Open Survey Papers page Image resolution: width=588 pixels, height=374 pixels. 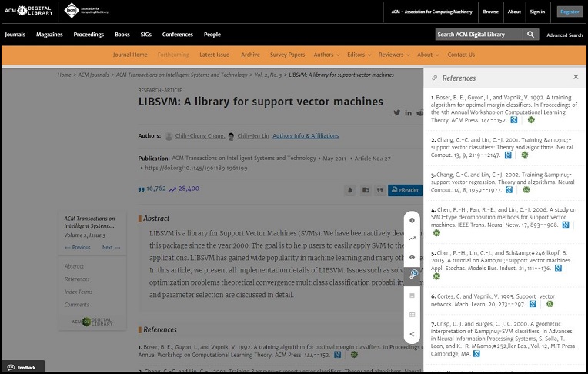tap(287, 55)
